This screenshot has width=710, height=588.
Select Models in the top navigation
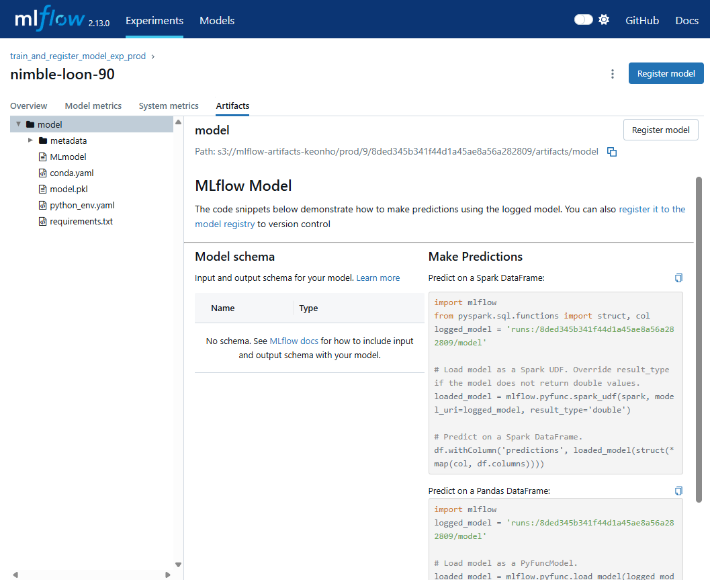217,21
